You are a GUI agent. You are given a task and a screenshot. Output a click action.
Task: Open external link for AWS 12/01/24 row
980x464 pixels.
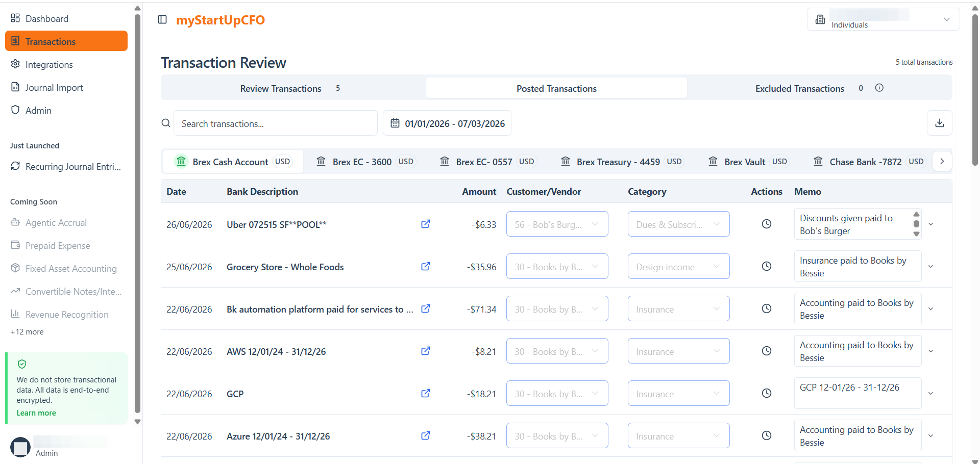click(x=425, y=351)
